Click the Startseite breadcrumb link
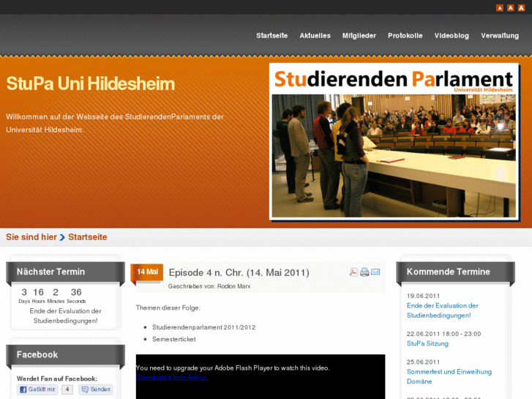Image resolution: width=532 pixels, height=399 pixels. (88, 237)
